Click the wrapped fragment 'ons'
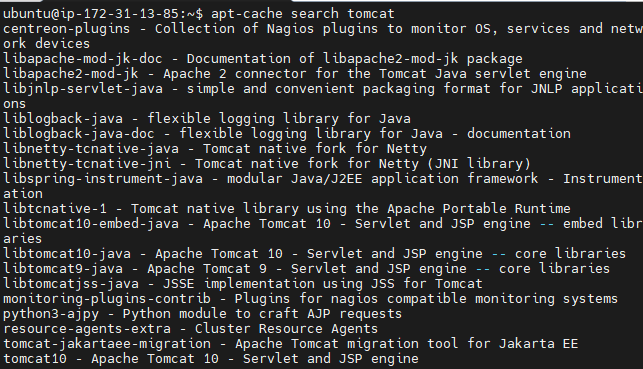Screen dimensions: 643x369 (14, 104)
